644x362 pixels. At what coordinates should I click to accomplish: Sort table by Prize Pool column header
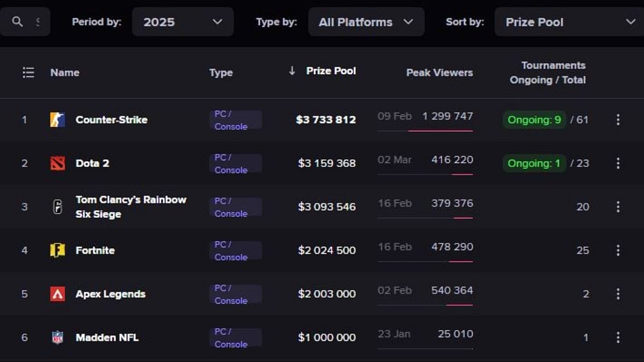(331, 71)
